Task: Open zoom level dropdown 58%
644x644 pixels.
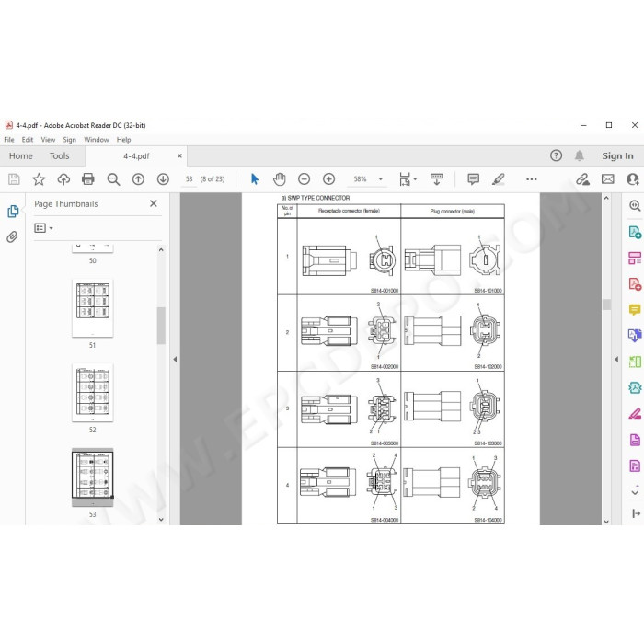Action: [381, 179]
